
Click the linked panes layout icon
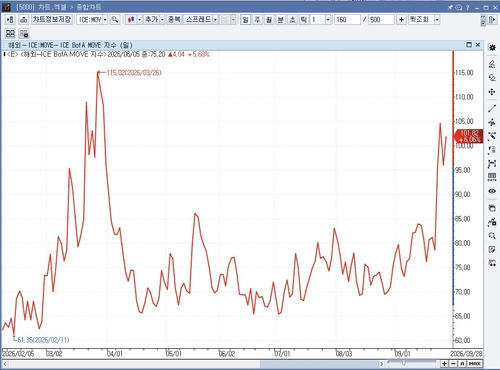coord(24,33)
